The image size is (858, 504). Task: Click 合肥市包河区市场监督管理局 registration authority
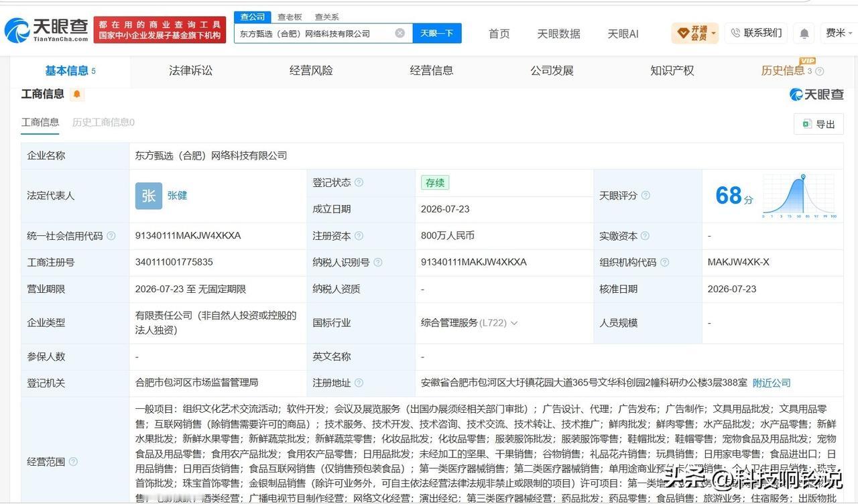196,383
